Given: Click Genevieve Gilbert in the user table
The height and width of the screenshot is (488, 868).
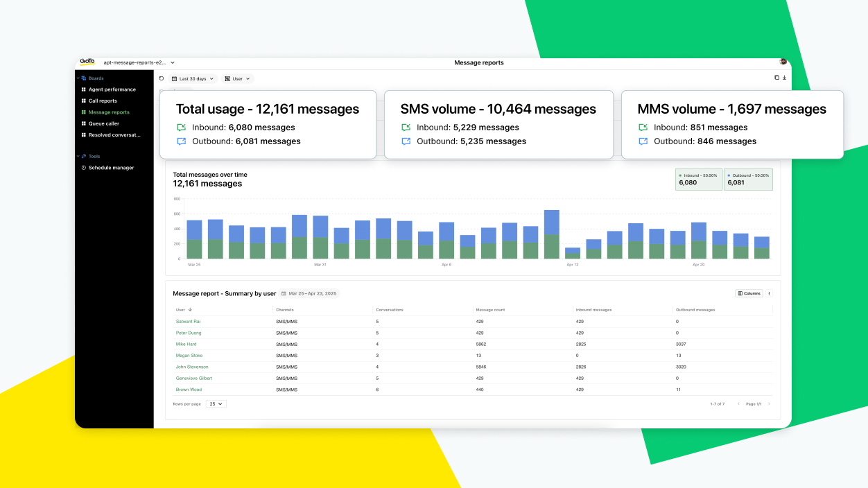Looking at the screenshot, I should click(193, 378).
